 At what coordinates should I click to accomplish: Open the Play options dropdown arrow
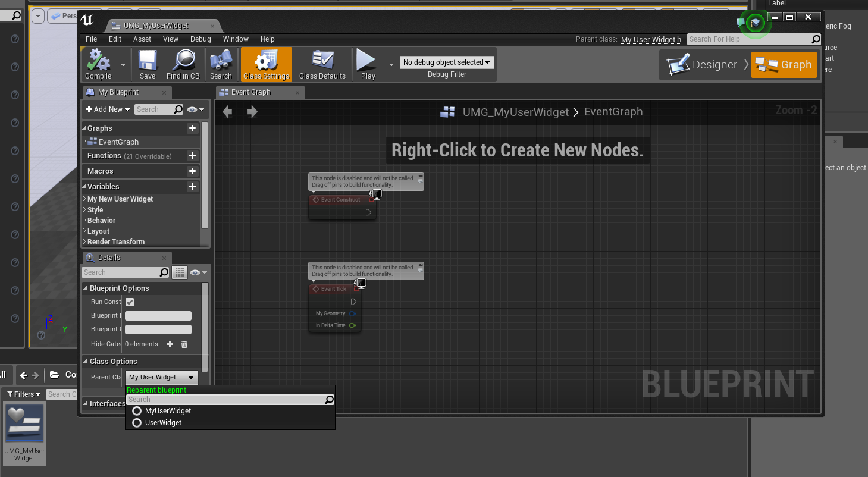click(x=391, y=64)
